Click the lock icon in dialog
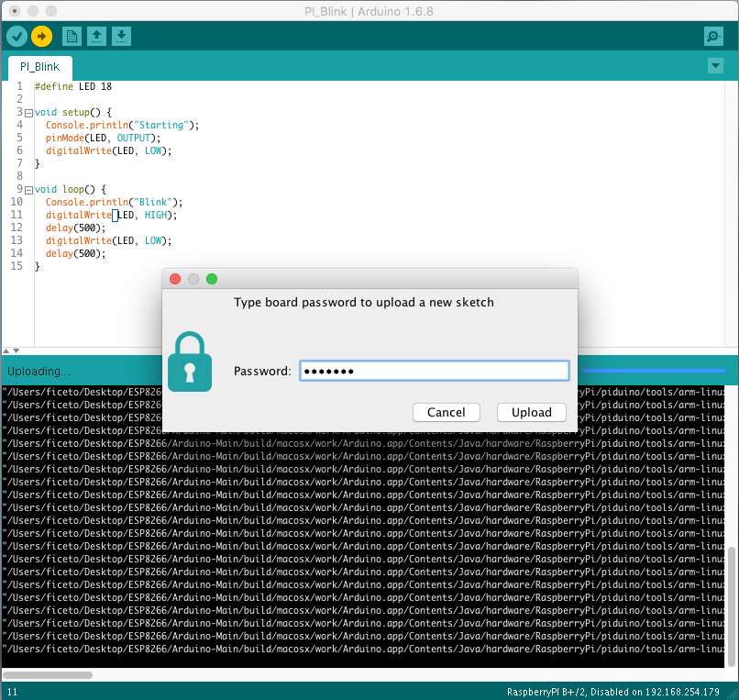 (190, 361)
